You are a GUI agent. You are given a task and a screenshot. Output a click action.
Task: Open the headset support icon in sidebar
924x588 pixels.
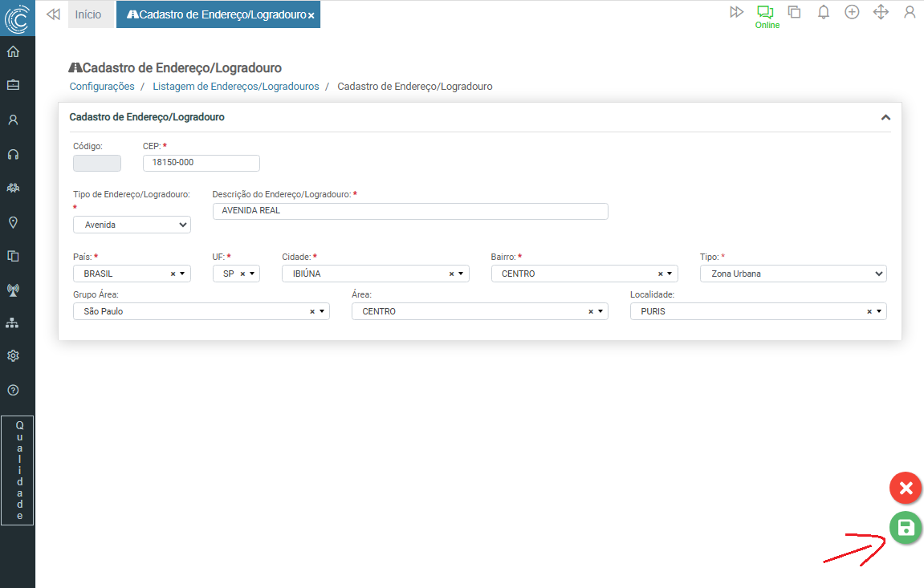[13, 154]
